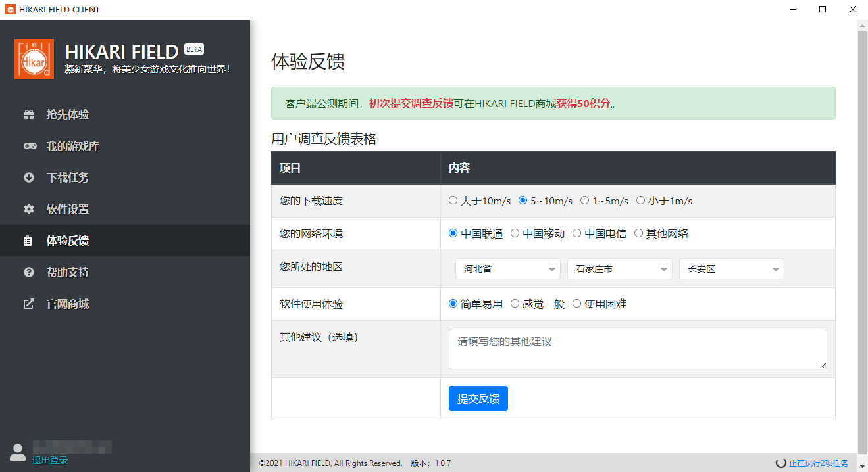Click 正在执行2项任务 status link

pyautogui.click(x=819, y=463)
